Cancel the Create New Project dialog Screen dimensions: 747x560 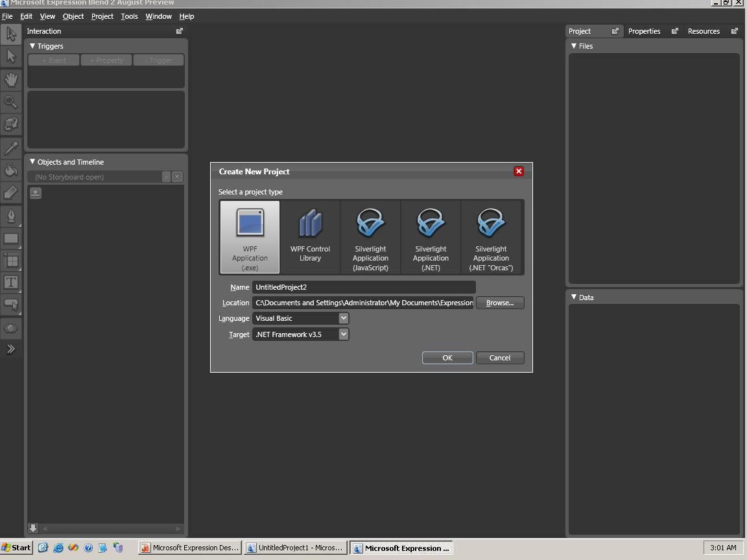click(x=500, y=358)
